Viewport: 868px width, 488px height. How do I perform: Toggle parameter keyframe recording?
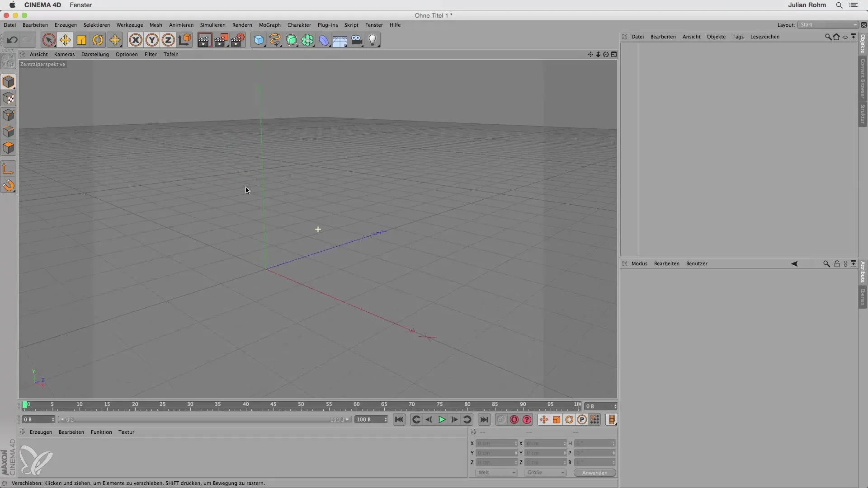582,420
